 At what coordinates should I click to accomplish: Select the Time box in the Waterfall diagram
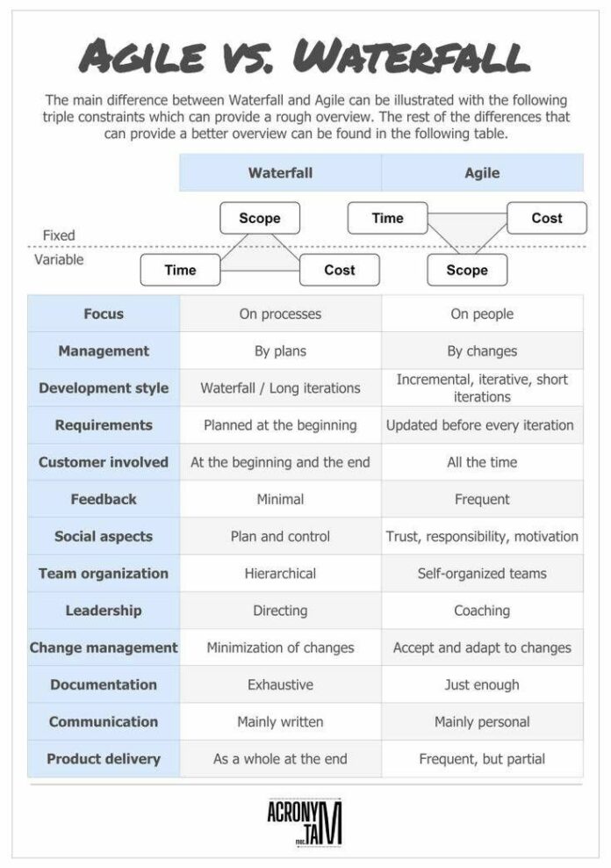pos(180,270)
